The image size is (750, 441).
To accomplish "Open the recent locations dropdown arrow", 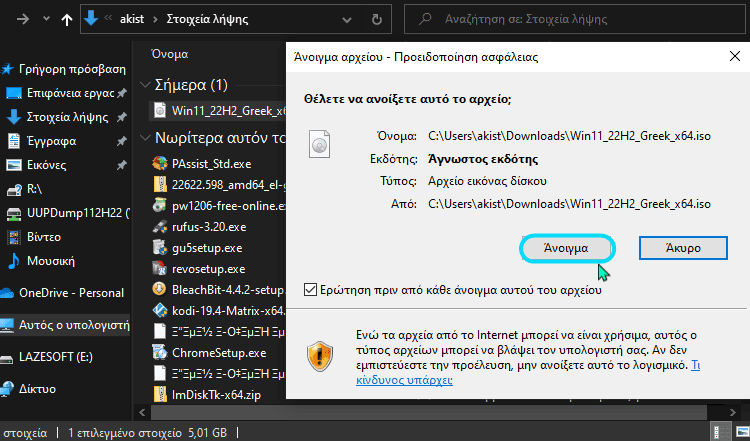I will point(46,19).
